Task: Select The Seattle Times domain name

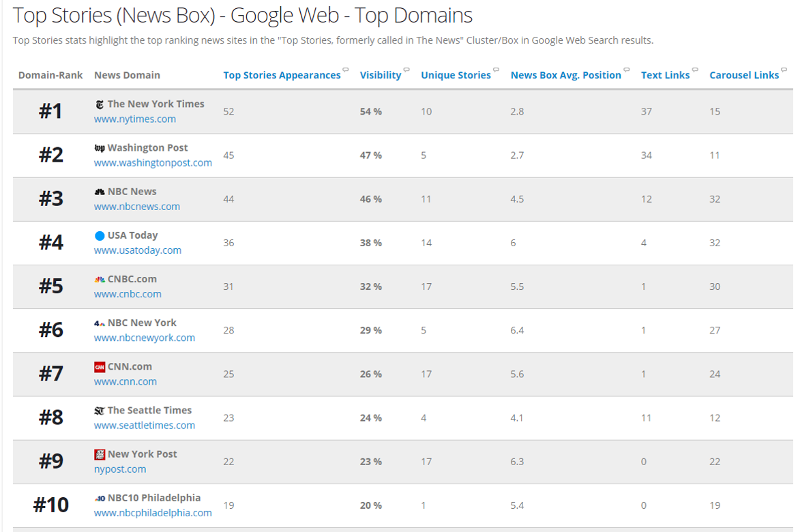Action: (149, 411)
